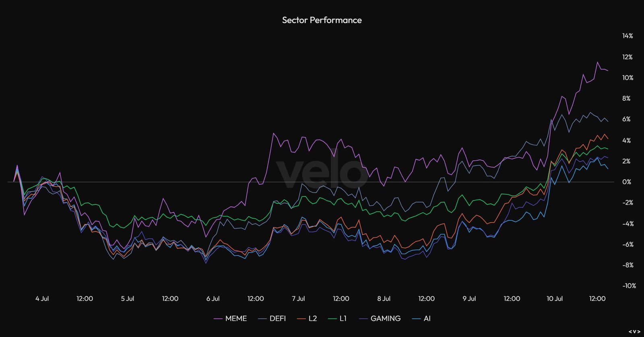Click the orange L2 legend line marker
644x337 pixels.
tap(301, 318)
